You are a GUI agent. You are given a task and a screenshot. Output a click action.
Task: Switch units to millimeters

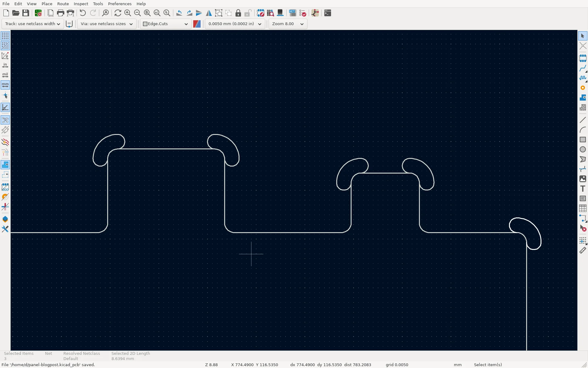tap(5, 85)
